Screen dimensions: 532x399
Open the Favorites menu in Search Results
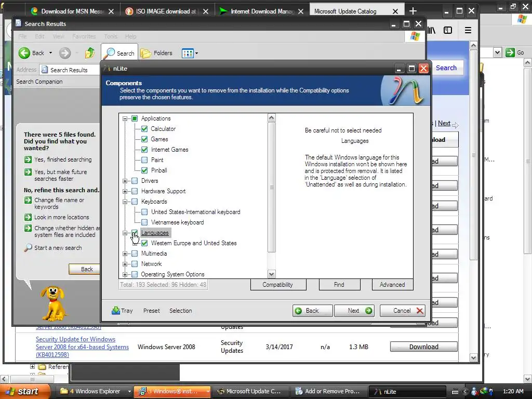[x=84, y=36]
